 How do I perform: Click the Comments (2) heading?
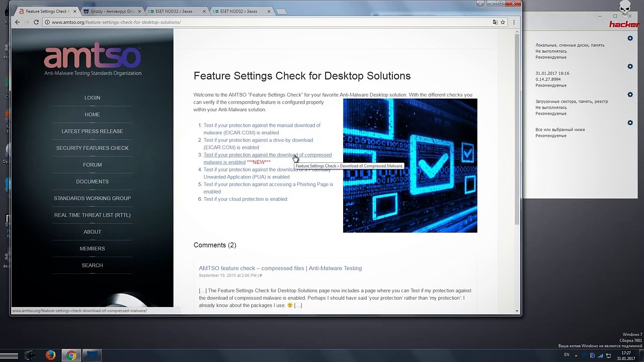[x=215, y=245]
